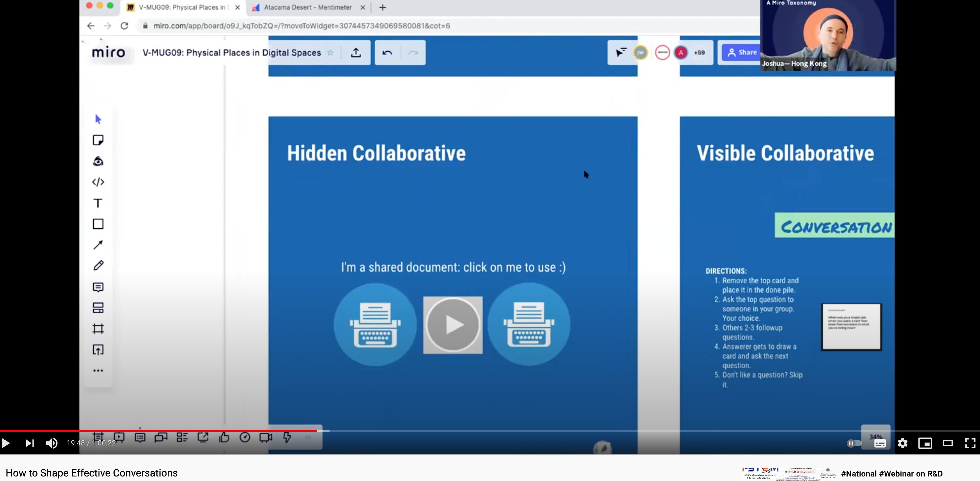Click the Miro video chat camera icon
The height and width of the screenshot is (481, 980).
[x=266, y=437]
